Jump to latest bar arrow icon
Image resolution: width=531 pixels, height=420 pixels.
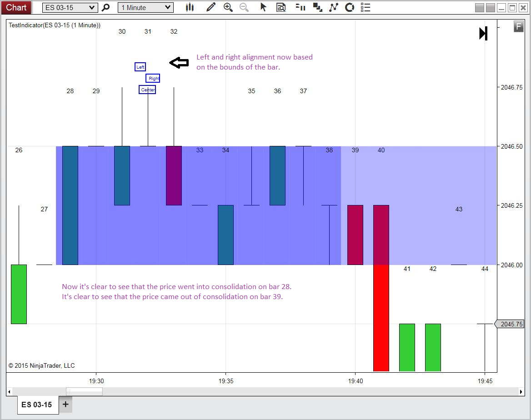click(x=483, y=34)
